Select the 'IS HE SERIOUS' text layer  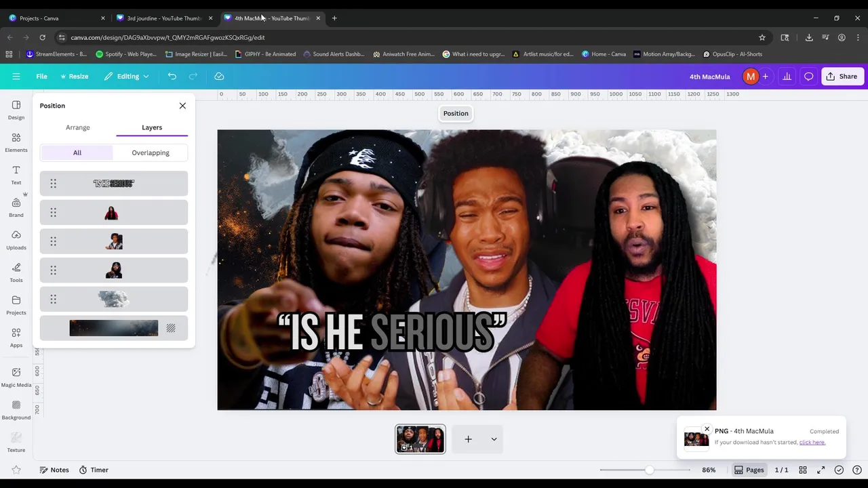click(x=114, y=184)
